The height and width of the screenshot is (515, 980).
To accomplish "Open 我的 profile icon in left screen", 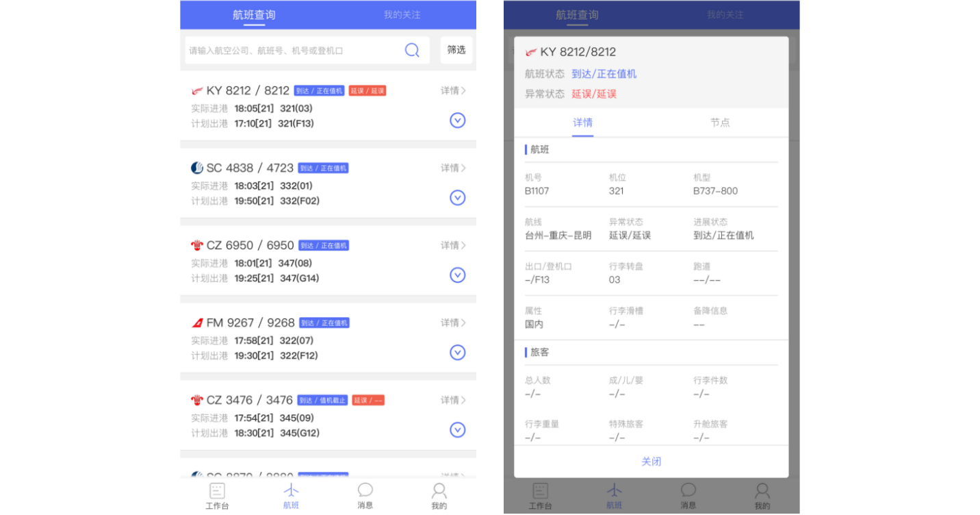I will pos(439,496).
